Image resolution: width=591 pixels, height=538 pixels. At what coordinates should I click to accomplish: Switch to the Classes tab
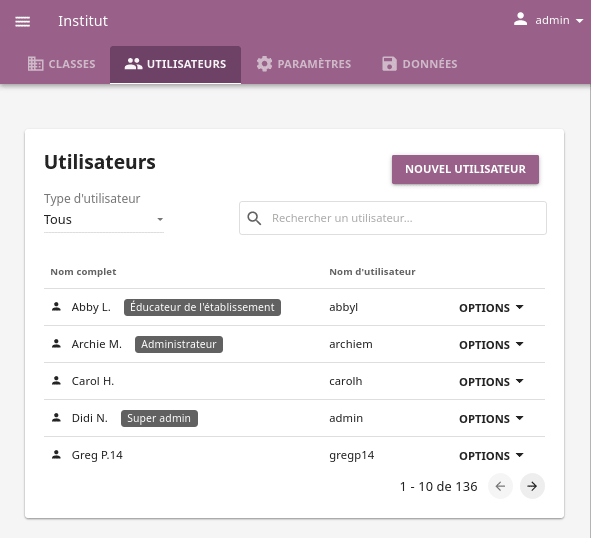[x=61, y=64]
